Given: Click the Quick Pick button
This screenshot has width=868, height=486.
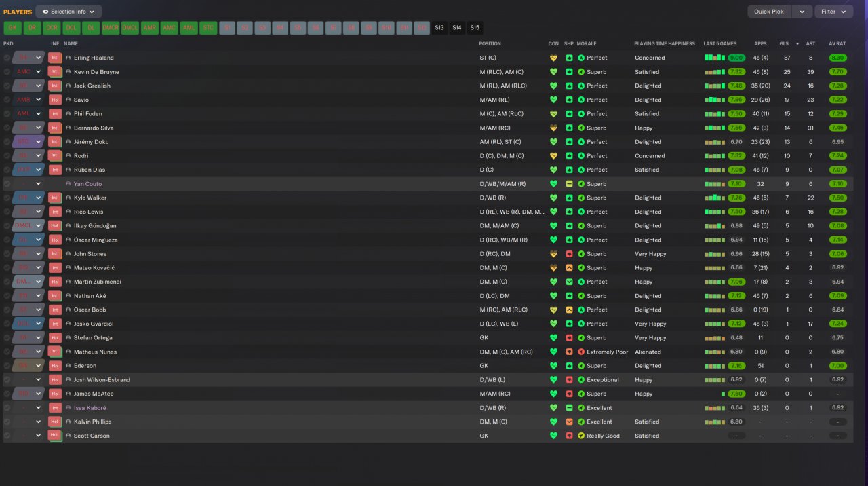Looking at the screenshot, I should coord(769,12).
